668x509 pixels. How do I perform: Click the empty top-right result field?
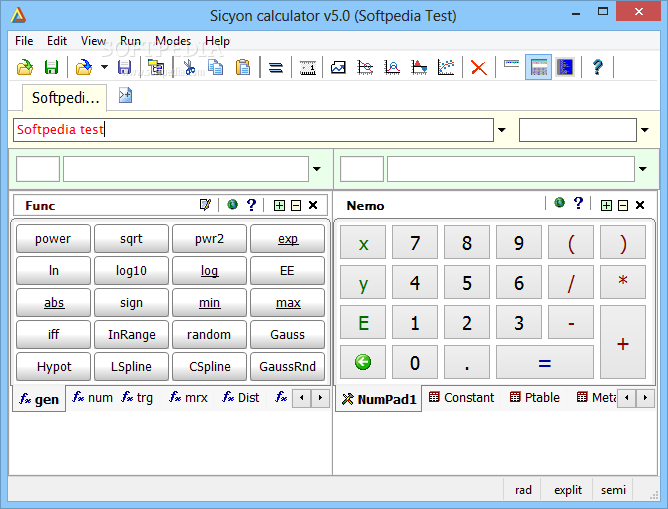coord(578,130)
